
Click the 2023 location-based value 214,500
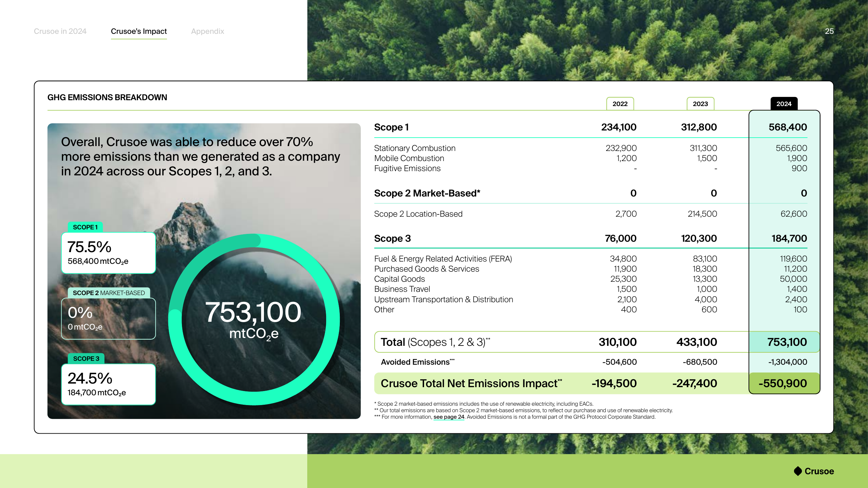tap(702, 214)
